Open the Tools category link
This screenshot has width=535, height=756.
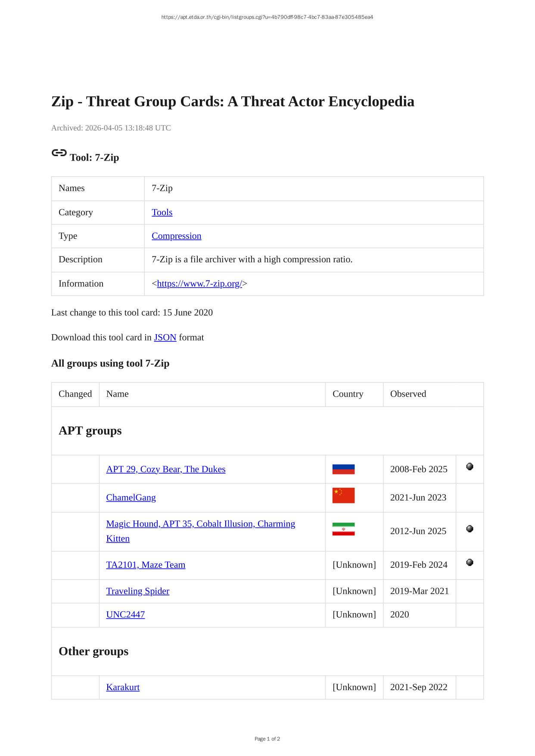[x=162, y=212]
